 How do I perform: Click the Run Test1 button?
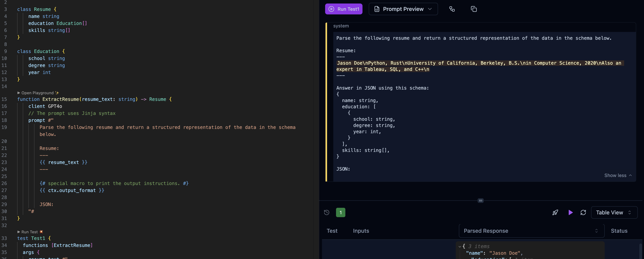[344, 9]
